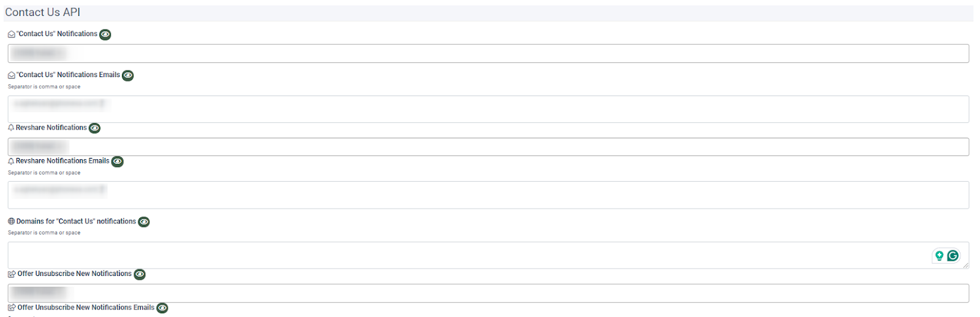Image resolution: width=980 pixels, height=317 pixels.
Task: Open the Offer Unsubscribe New Notifications dropdown
Action: click(488, 293)
